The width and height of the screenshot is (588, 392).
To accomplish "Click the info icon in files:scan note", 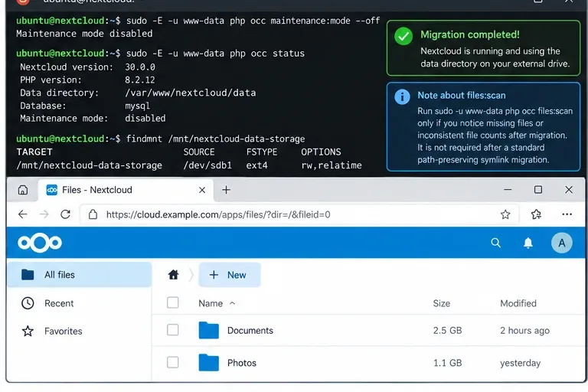I will click(x=402, y=97).
